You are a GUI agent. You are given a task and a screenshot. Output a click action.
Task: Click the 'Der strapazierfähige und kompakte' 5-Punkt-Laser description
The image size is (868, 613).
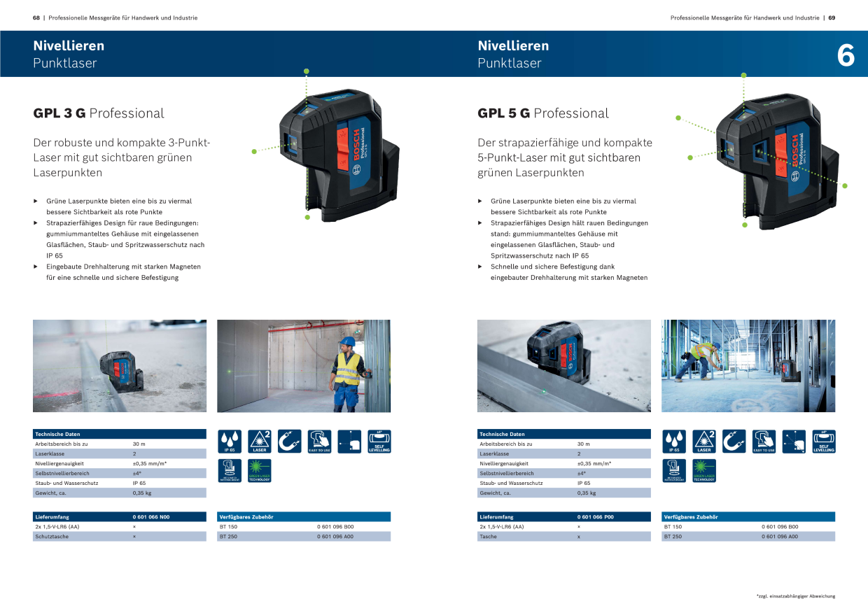click(x=565, y=157)
